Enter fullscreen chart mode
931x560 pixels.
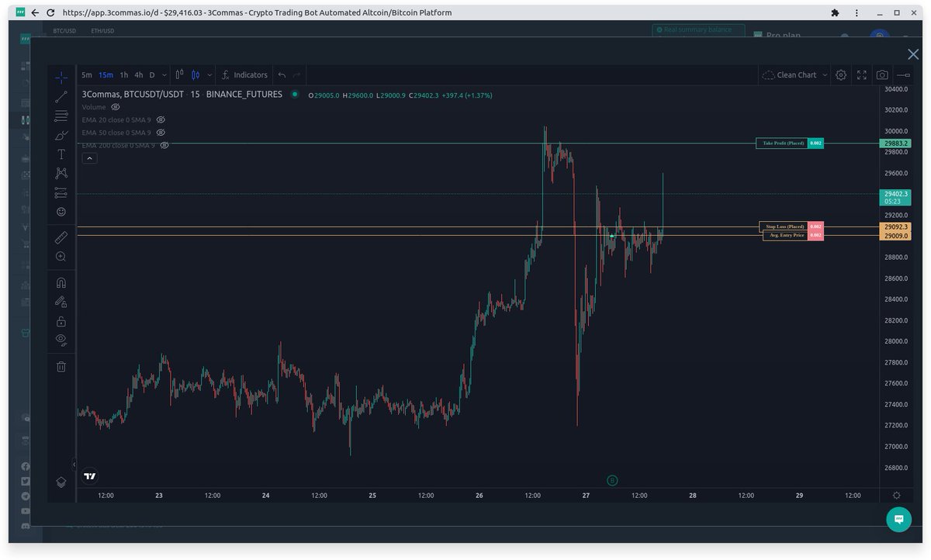(x=862, y=75)
